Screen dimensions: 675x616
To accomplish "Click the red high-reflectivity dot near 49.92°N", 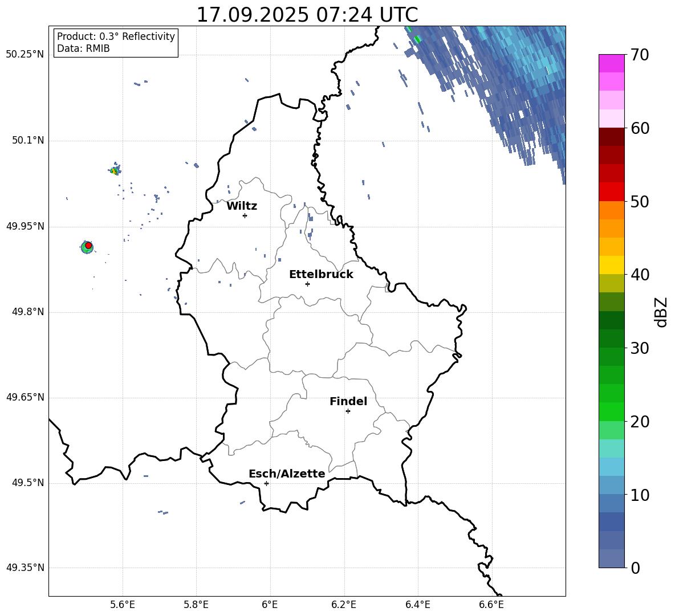I will coord(88,246).
